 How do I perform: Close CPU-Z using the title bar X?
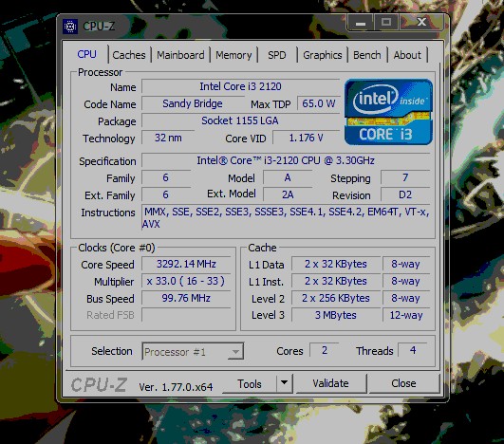click(421, 23)
